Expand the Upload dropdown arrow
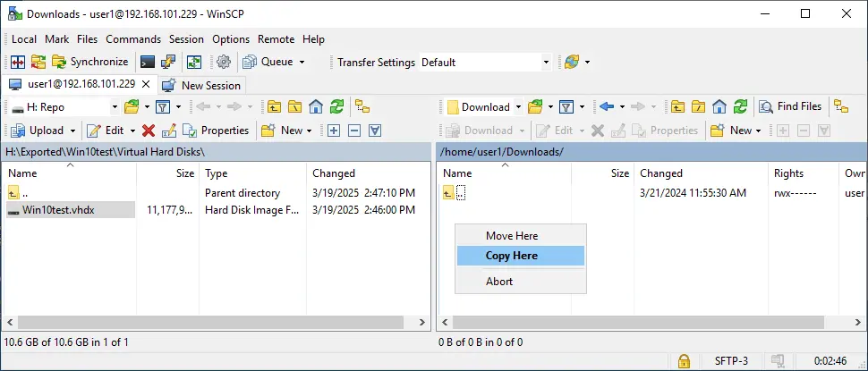Image resolution: width=868 pixels, height=371 pixels. [x=73, y=131]
